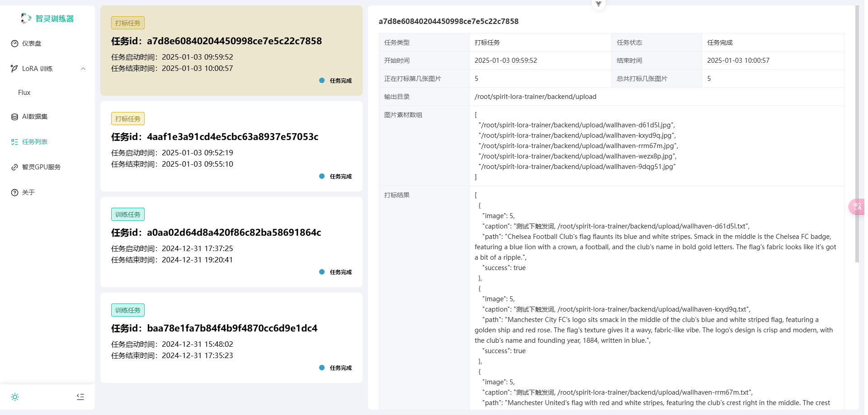Screen dimensions: 868x415
Task: Click the wallhaven-d61d5l.jpg path in image array
Action: pyautogui.click(x=577, y=125)
